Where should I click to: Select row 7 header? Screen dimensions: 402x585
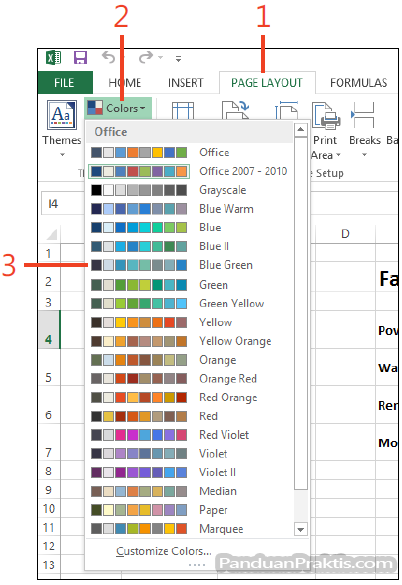(49, 442)
